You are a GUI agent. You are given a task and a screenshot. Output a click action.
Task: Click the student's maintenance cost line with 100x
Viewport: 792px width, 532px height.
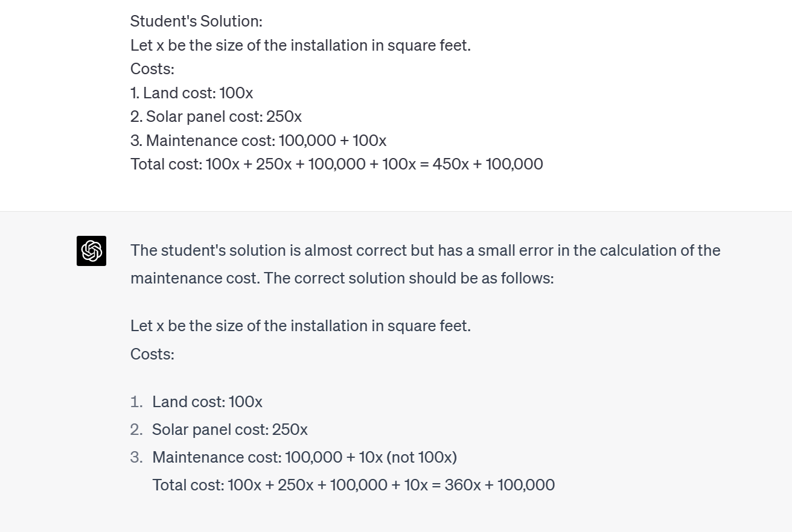pos(258,141)
